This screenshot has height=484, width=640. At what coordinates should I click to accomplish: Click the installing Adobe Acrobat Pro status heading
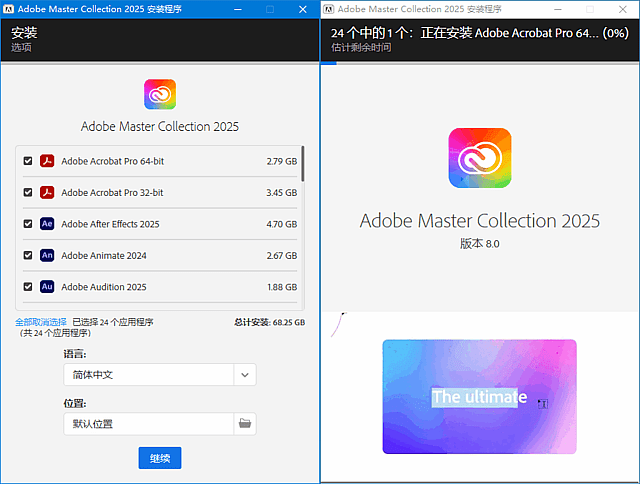[480, 33]
